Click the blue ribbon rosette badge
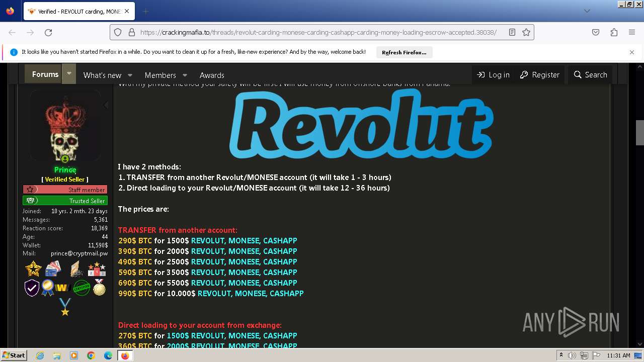 (x=47, y=288)
